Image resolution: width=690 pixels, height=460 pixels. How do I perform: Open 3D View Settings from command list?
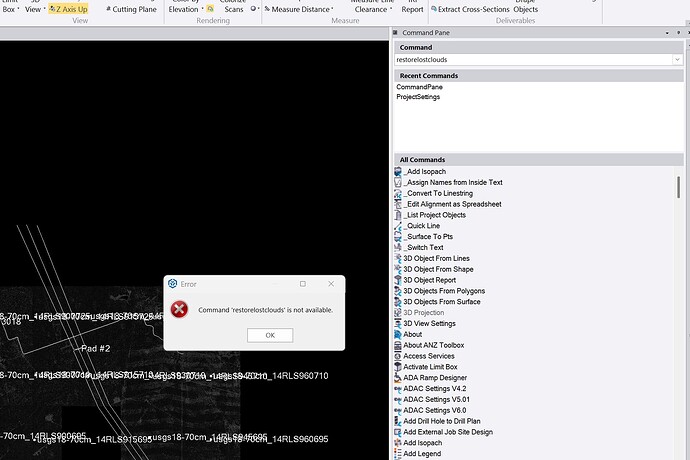click(x=429, y=323)
